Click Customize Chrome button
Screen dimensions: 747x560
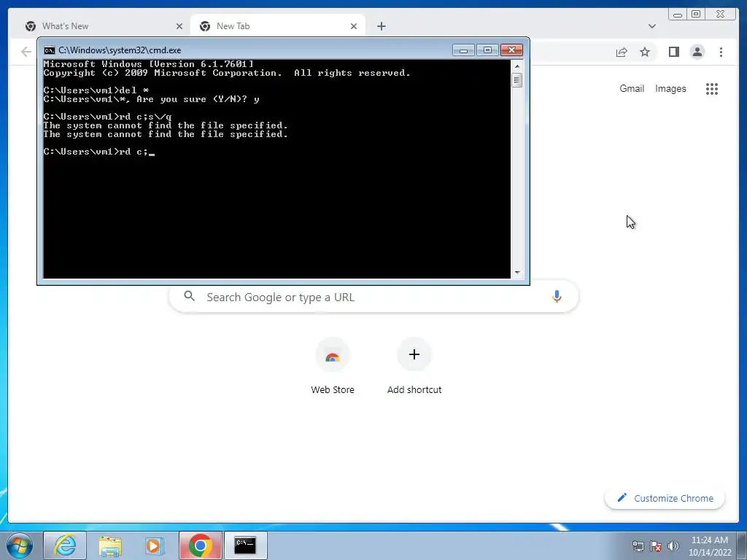click(x=665, y=498)
